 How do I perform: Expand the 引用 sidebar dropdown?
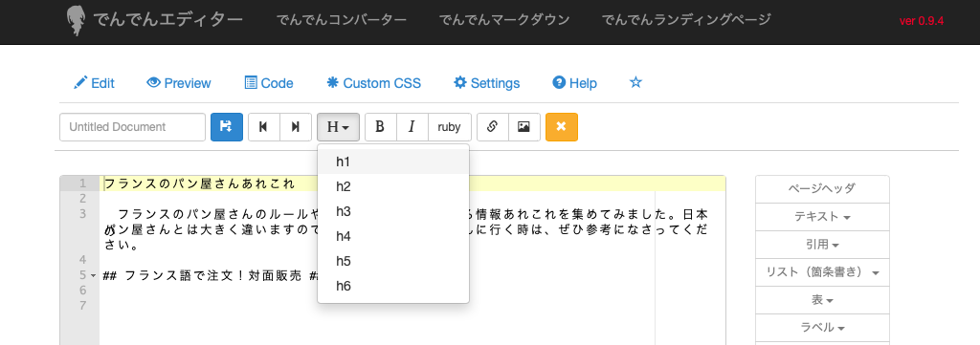pos(822,246)
